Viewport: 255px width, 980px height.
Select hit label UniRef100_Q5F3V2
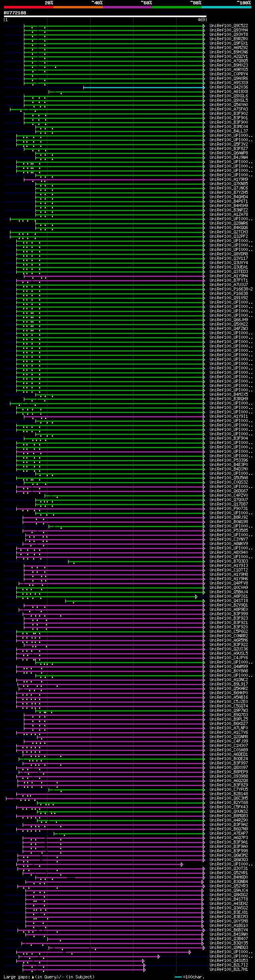[229, 144]
